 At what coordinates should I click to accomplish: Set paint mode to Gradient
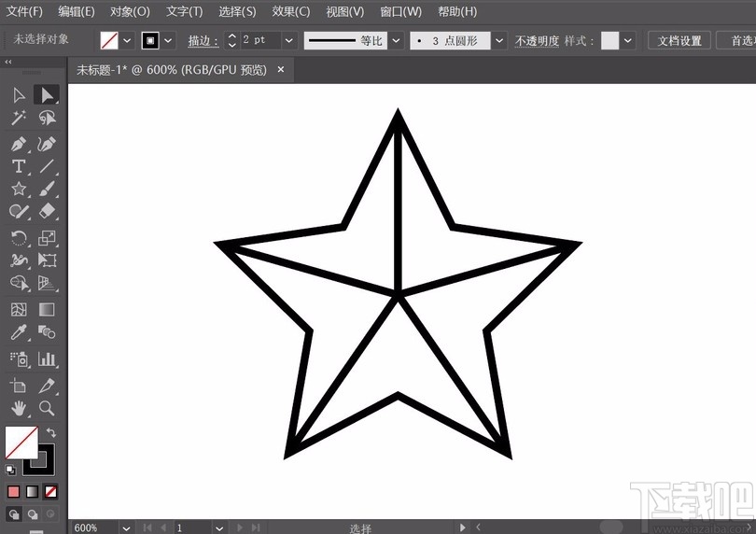(32, 492)
